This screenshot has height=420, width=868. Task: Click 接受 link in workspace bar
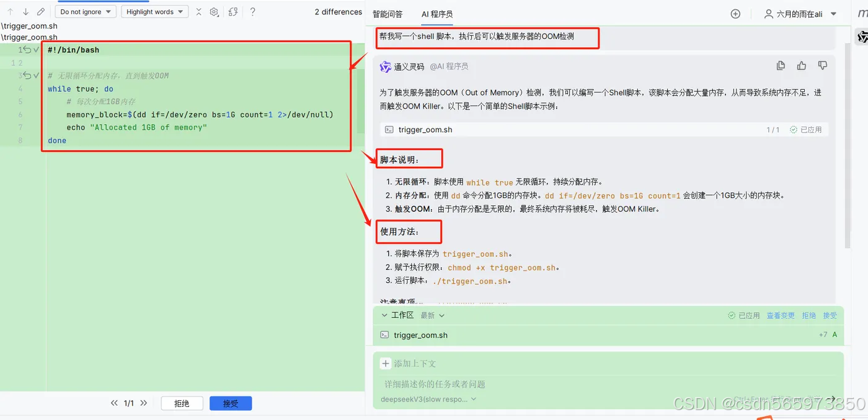point(830,315)
